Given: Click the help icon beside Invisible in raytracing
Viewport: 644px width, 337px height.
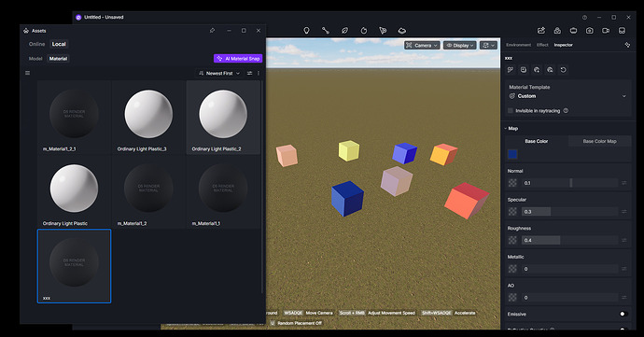Looking at the screenshot, I should (566, 110).
